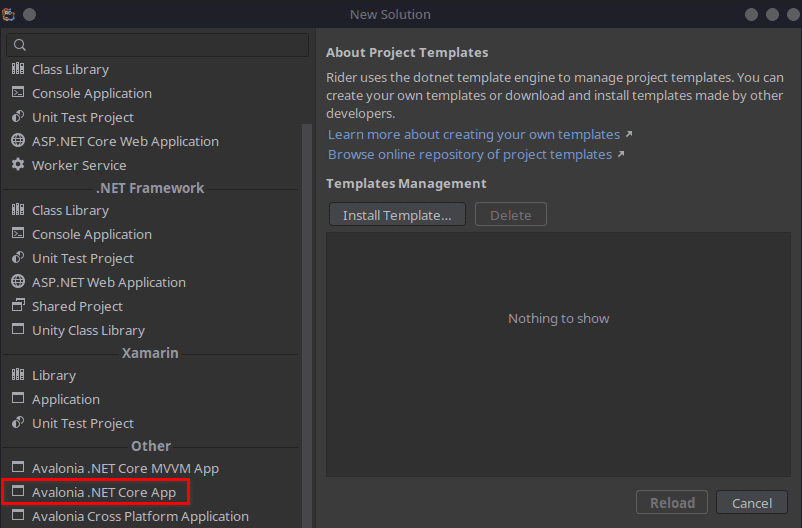
Task: Click the search magnifier icon
Action: tap(20, 45)
